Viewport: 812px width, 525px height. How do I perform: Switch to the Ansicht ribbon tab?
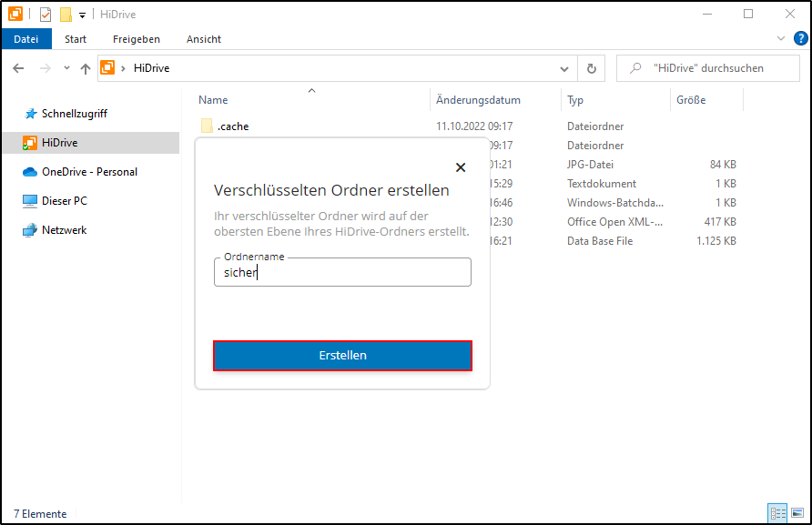point(203,39)
